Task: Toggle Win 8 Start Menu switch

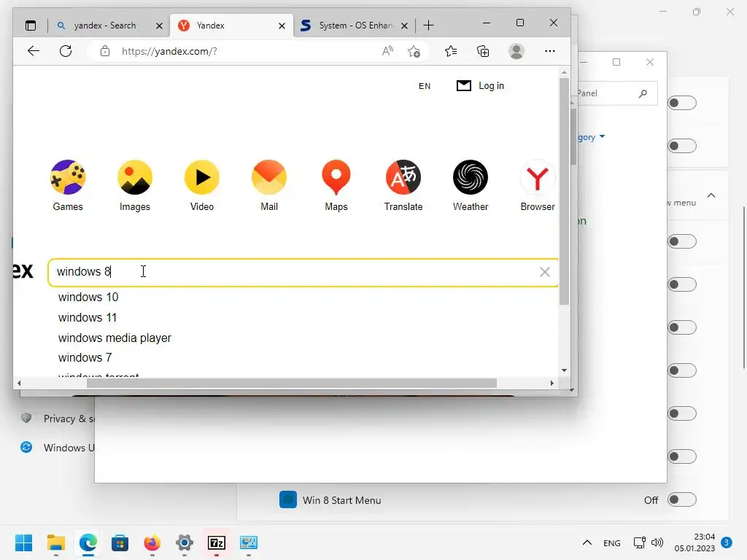Action: (x=682, y=499)
